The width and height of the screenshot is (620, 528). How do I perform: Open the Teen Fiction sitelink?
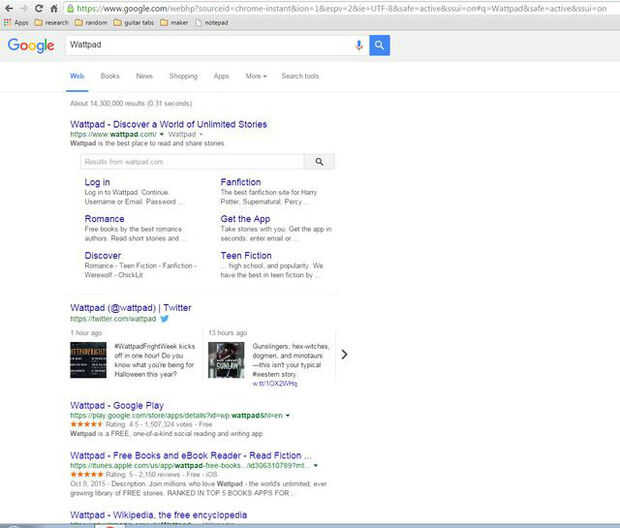pyautogui.click(x=246, y=255)
